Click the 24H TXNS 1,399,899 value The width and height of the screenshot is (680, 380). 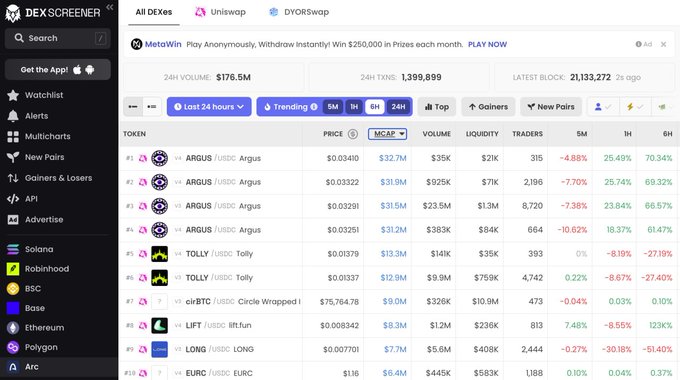(421, 77)
